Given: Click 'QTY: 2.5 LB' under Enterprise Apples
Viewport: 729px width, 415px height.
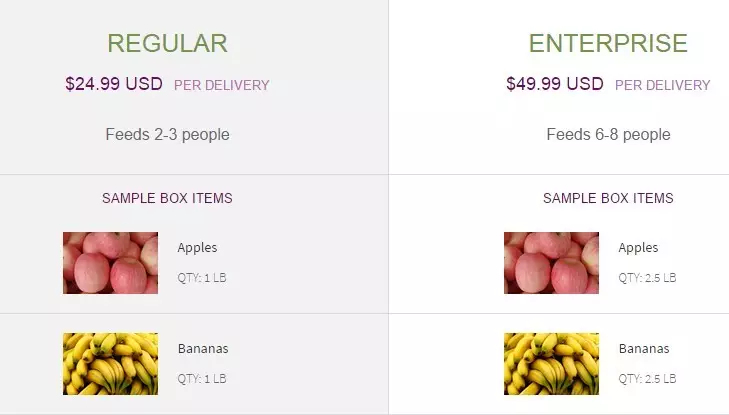Looking at the screenshot, I should (647, 278).
